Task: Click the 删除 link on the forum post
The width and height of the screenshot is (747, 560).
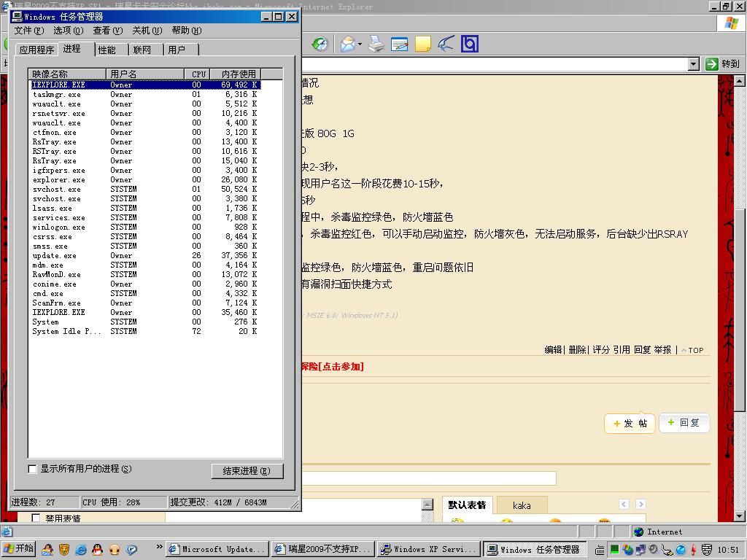Action: (x=578, y=350)
